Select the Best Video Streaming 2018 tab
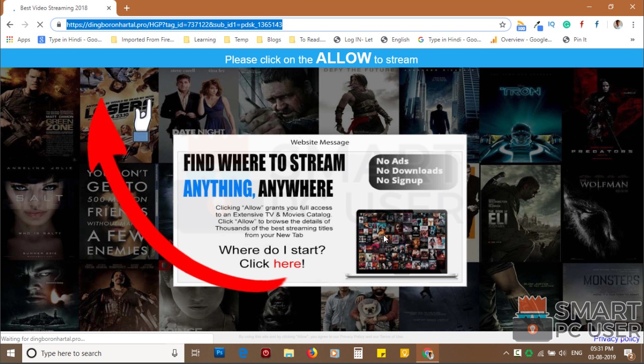This screenshot has width=644, height=364. [55, 8]
